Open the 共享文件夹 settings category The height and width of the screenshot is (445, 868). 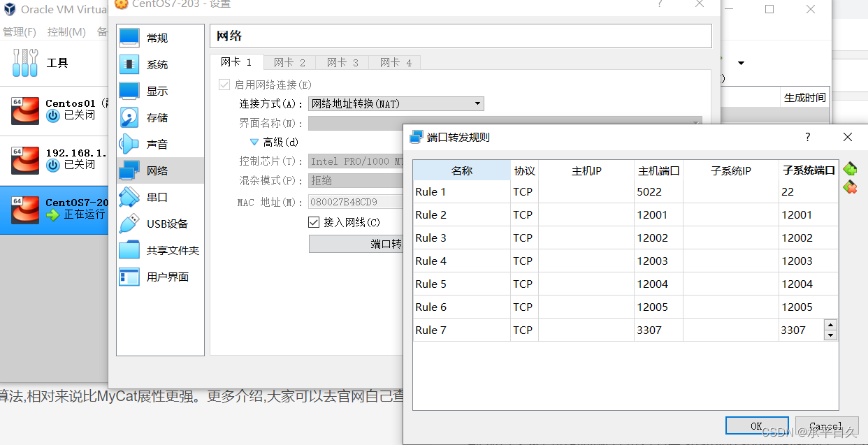click(160, 250)
